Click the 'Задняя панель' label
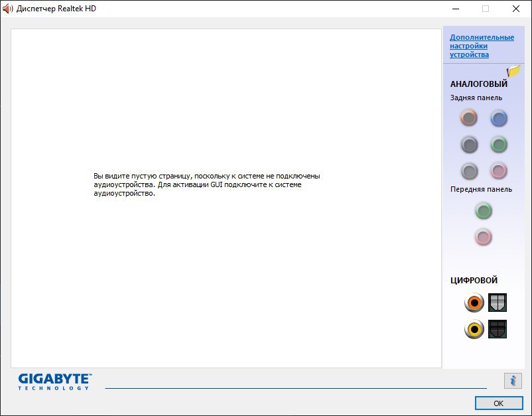Image resolution: width=532 pixels, height=416 pixels. (476, 98)
